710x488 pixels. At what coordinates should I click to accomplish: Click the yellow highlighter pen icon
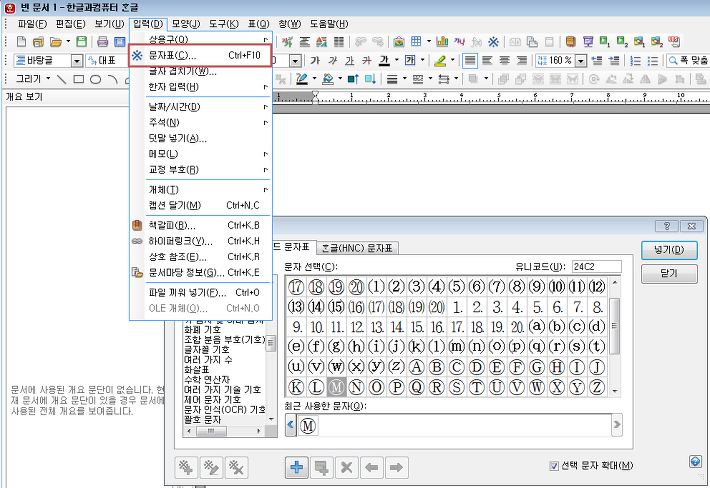point(440,60)
